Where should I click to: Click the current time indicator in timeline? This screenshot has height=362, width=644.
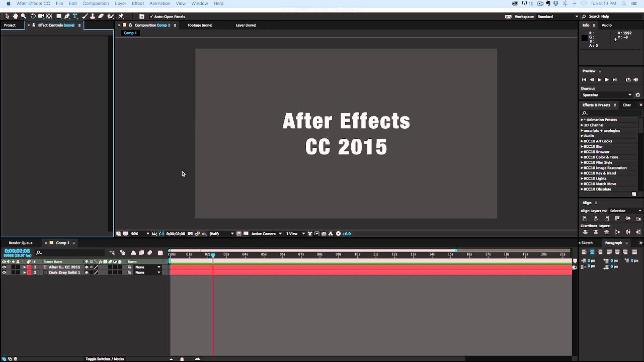tap(213, 255)
